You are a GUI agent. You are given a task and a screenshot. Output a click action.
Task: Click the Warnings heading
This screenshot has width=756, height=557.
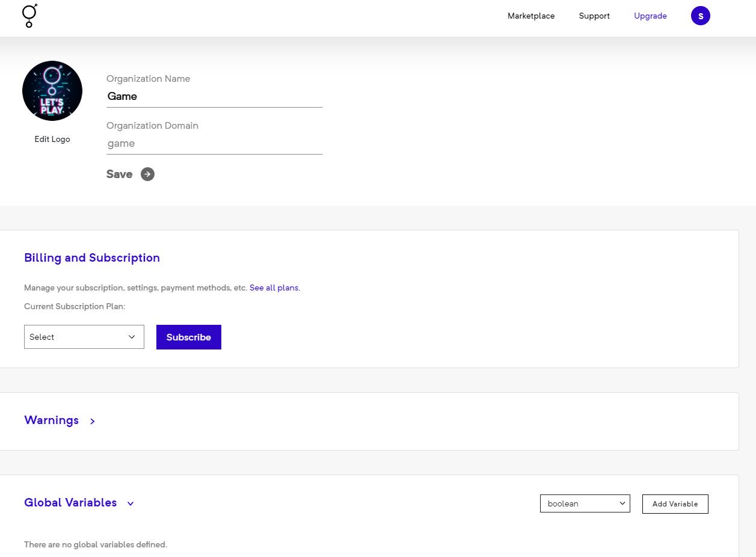51,420
